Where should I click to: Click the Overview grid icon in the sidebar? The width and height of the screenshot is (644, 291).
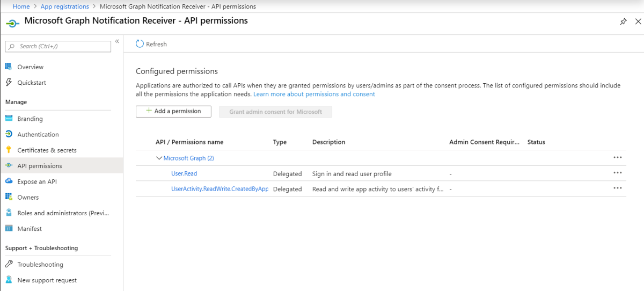(x=9, y=67)
